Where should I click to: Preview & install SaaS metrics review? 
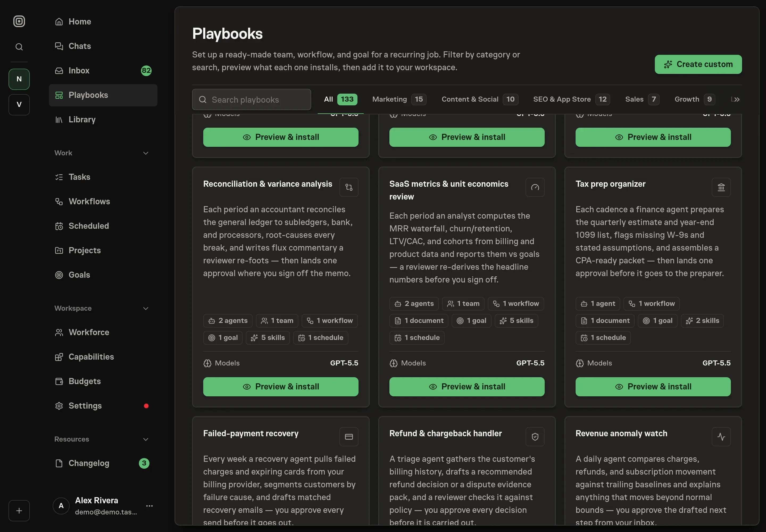[x=467, y=387]
